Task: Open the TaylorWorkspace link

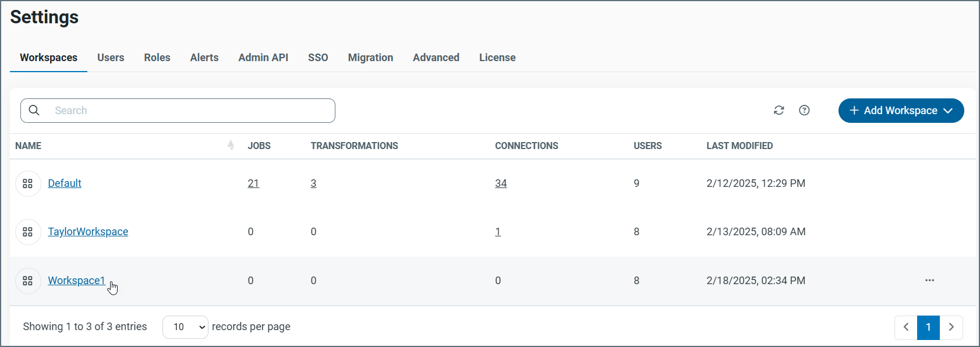Action: (x=88, y=232)
